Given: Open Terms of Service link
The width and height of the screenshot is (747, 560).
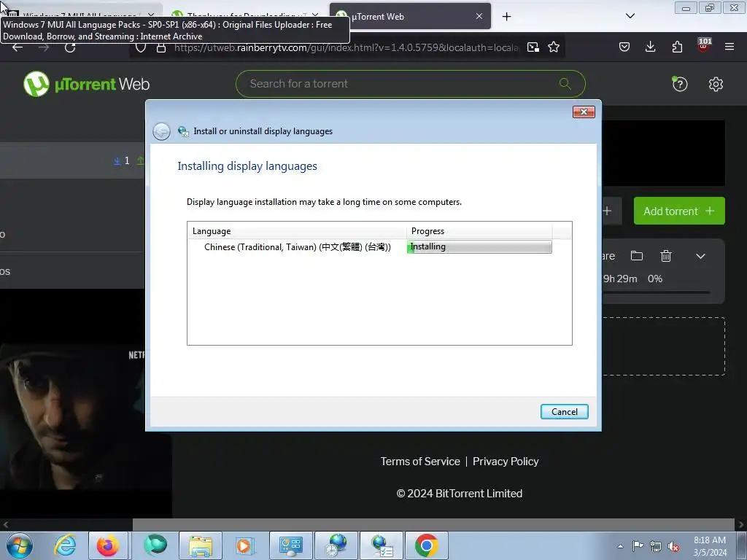Looking at the screenshot, I should pos(419,462).
